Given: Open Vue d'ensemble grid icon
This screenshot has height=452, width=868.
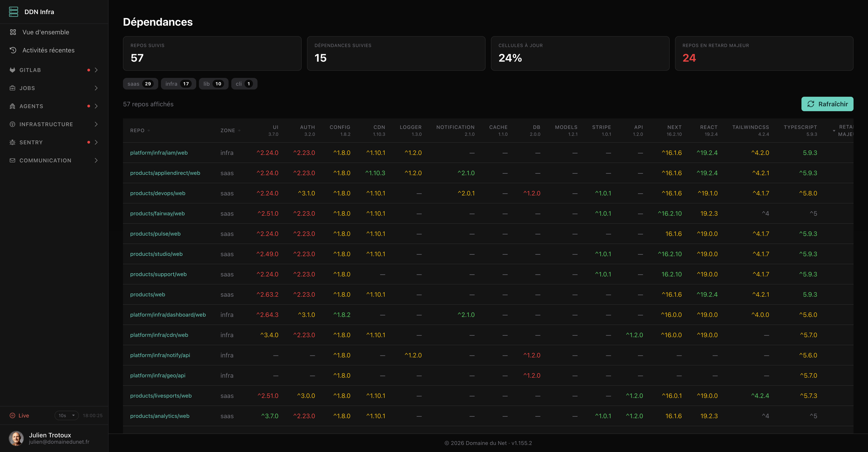Looking at the screenshot, I should tap(13, 32).
